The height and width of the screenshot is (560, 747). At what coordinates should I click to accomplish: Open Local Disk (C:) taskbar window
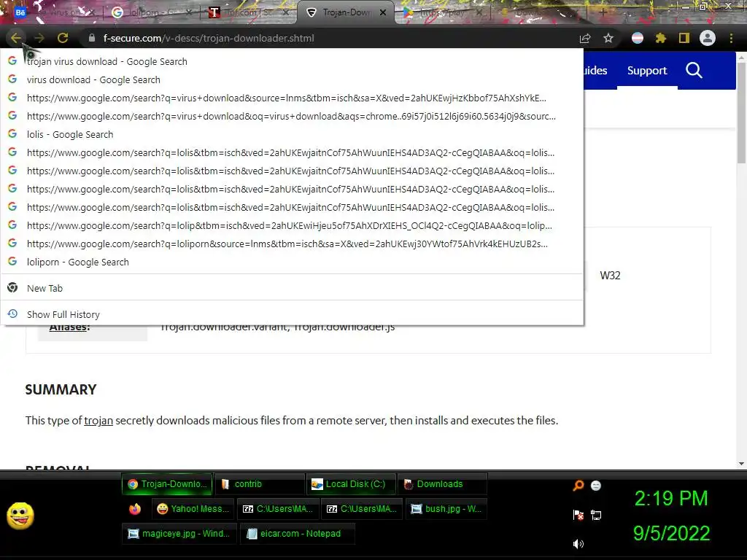[x=351, y=484]
